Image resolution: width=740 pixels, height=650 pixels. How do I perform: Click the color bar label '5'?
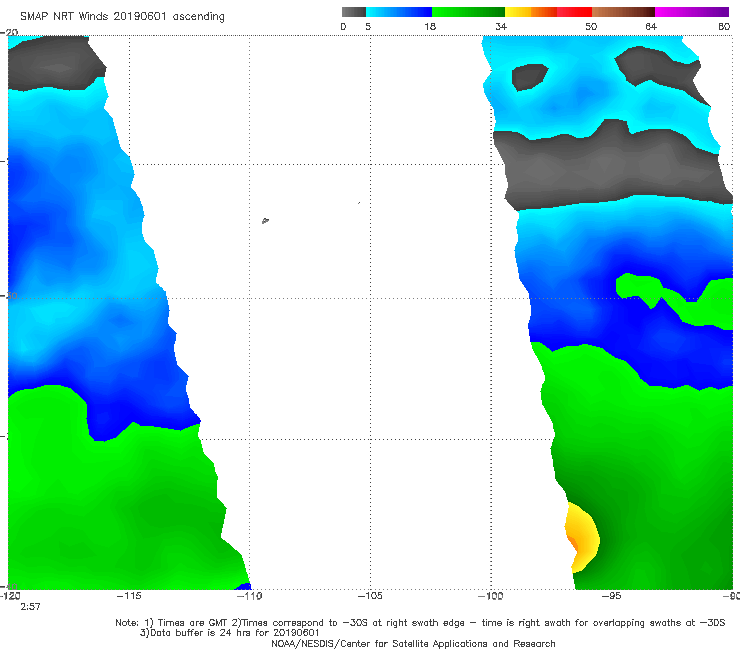[368, 26]
